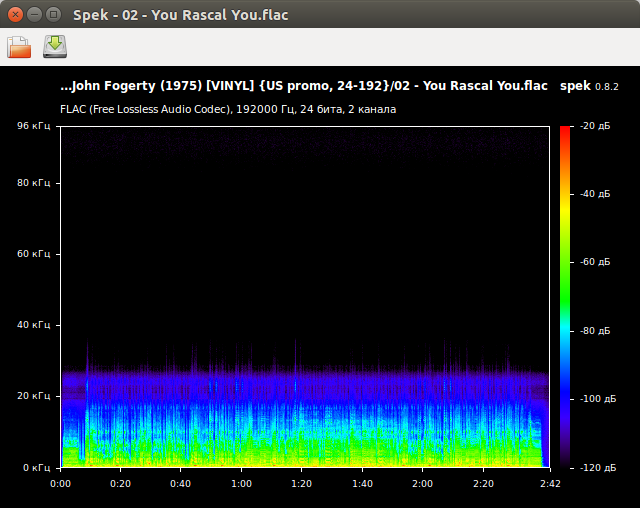Click the 2:42 end time marker
Viewport: 640px width, 508px height.
coord(548,483)
